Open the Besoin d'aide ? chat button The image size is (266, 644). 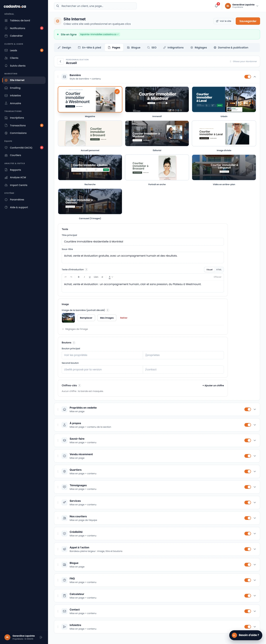tap(246, 635)
